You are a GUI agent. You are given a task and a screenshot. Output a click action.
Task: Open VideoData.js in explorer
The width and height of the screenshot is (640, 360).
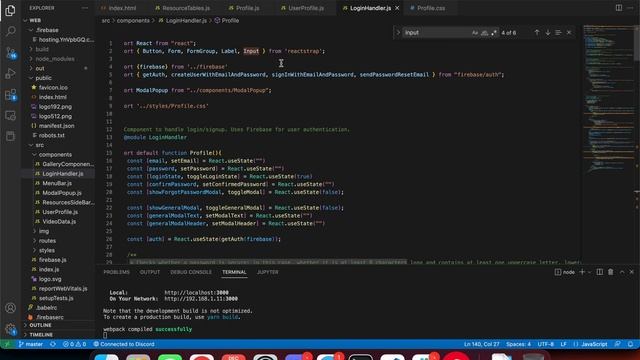(59, 222)
